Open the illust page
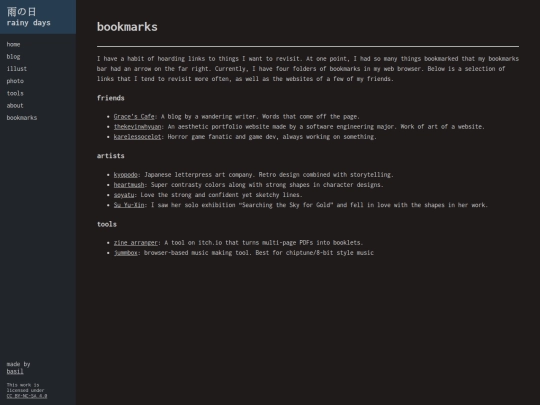540x405 pixels. coord(17,69)
